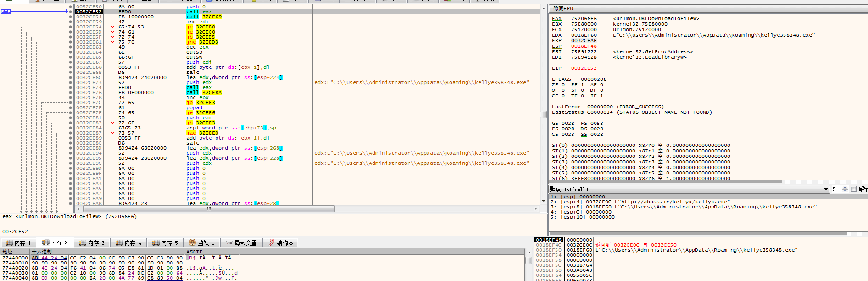Toggle breakpoint bullet at address 0032CE52
This screenshot has width=868, height=281.
tap(70, 11)
